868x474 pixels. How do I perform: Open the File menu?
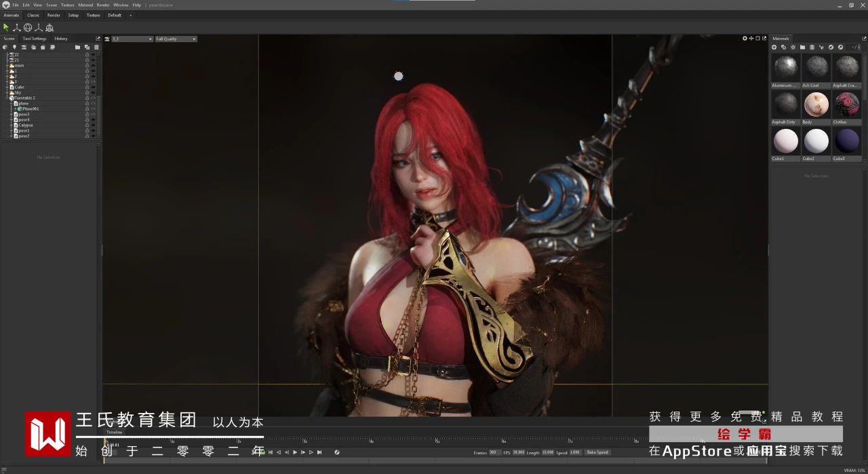(16, 5)
